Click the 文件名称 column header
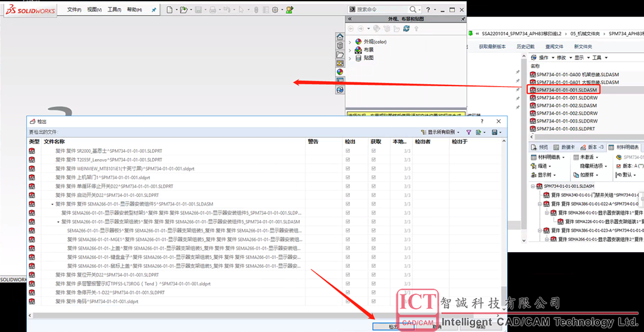 pos(54,141)
